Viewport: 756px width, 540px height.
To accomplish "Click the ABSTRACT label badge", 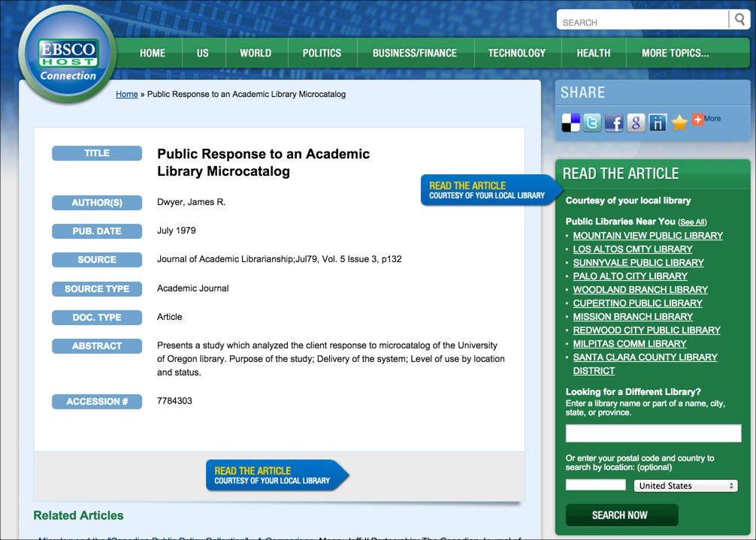I will [97, 346].
